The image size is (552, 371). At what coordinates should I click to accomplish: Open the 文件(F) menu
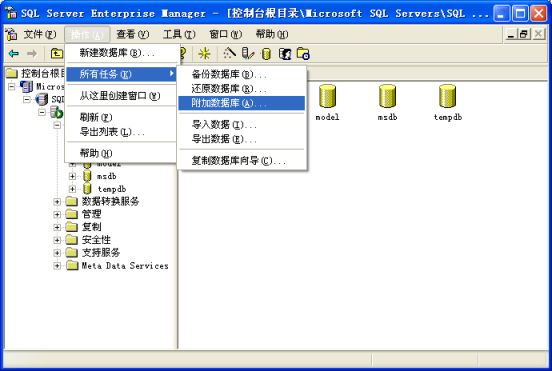point(40,34)
